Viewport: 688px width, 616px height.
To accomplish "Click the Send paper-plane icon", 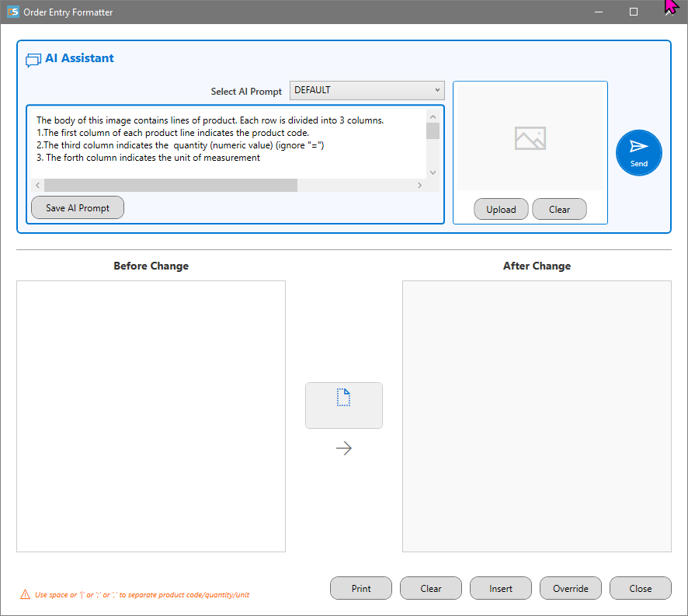I will coord(638,146).
